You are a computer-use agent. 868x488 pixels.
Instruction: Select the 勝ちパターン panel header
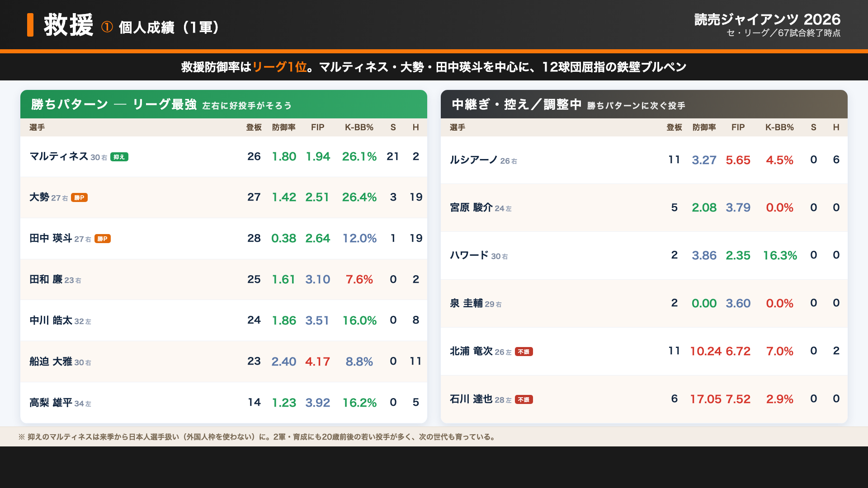pyautogui.click(x=224, y=104)
